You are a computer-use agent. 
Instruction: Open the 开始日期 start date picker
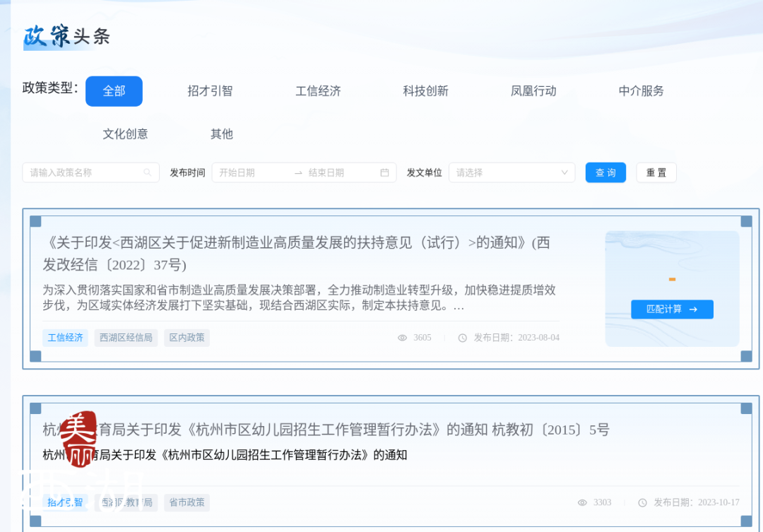[x=251, y=172]
